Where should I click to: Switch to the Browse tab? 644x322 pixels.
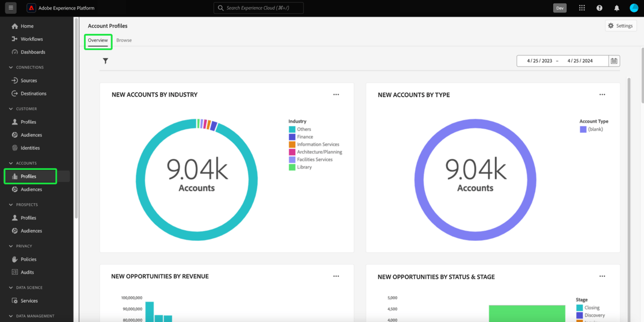123,40
